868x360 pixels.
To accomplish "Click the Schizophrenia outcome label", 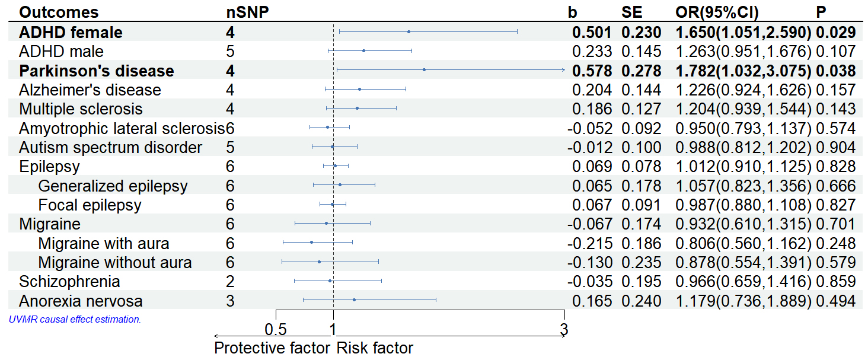I will 69,282.
